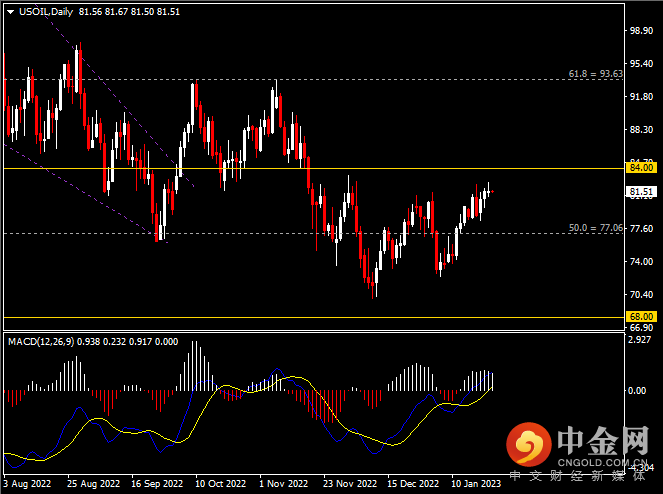
Task: Click the 1 Nov 2022 date label
Action: point(283,483)
